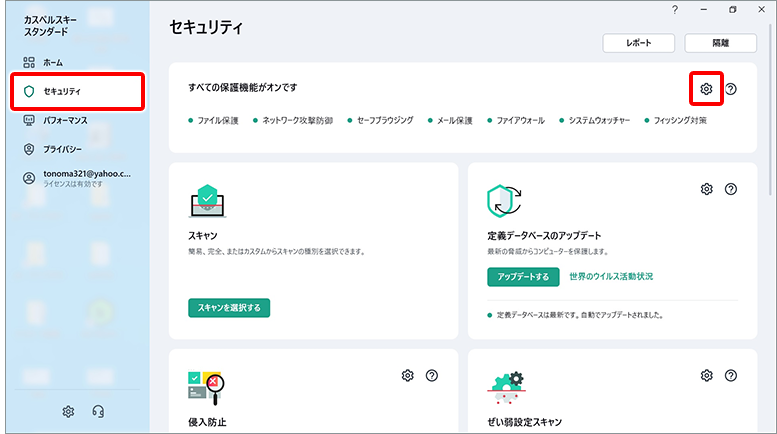Open help icon for ぜい弱設定スキャン card

[730, 376]
